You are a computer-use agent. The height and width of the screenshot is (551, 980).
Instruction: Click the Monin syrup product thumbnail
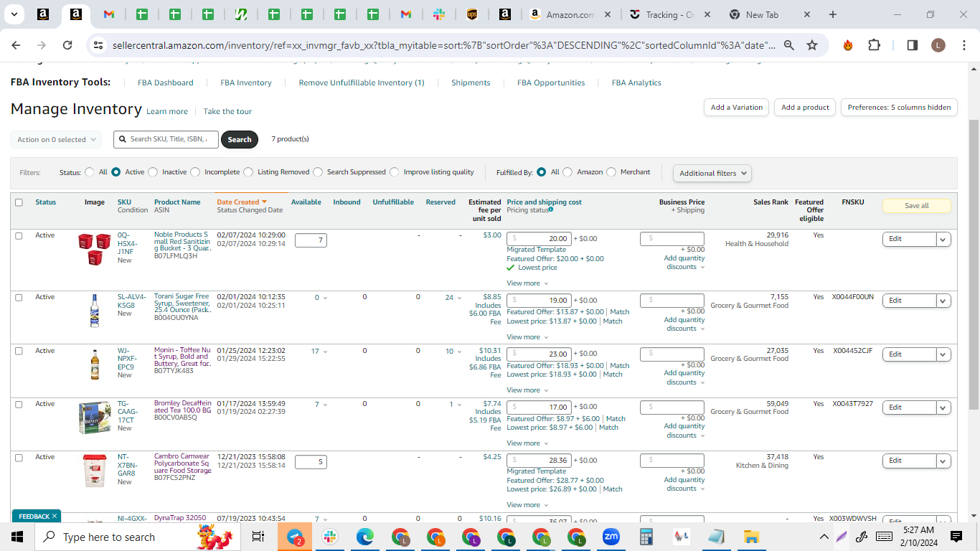point(94,364)
